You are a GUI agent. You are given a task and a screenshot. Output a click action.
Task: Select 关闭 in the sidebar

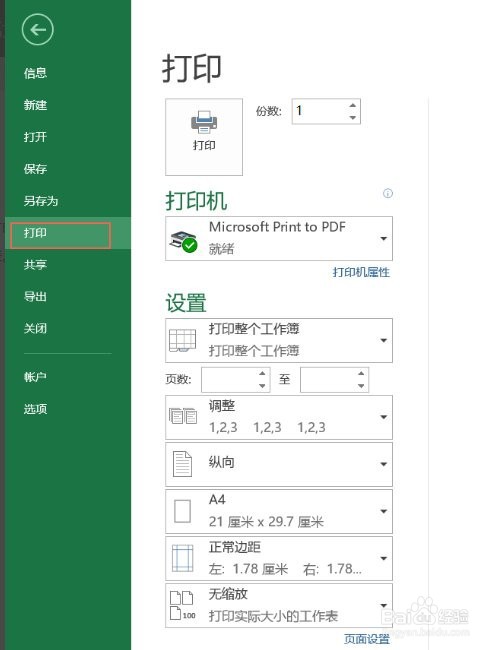(x=35, y=328)
